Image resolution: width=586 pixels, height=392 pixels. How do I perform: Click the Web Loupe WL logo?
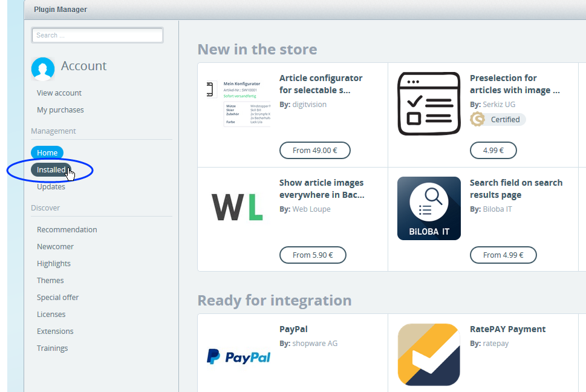point(238,206)
